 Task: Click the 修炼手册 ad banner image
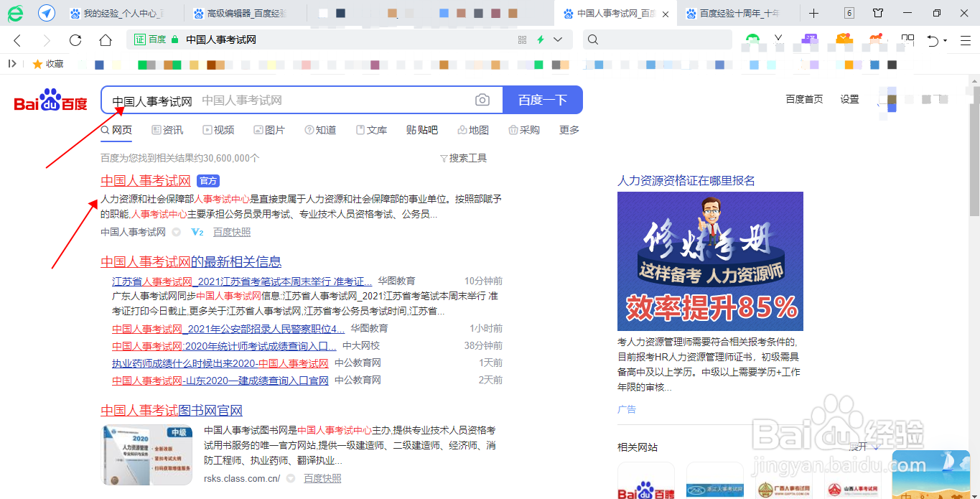pos(710,261)
